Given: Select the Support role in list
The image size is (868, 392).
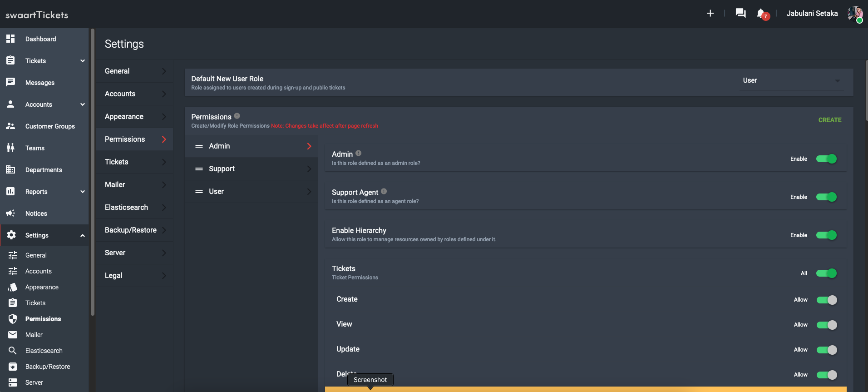Looking at the screenshot, I should pos(251,169).
